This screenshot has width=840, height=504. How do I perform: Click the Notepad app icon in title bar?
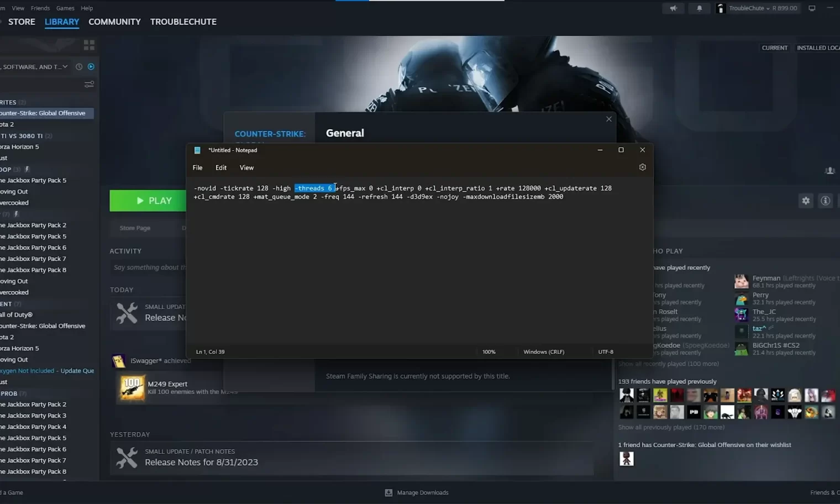click(x=197, y=150)
